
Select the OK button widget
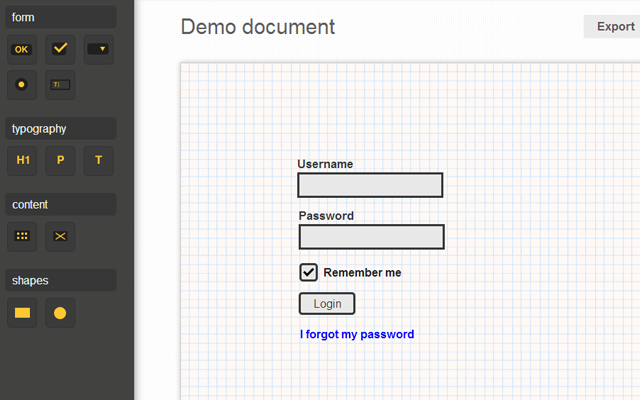point(22,48)
